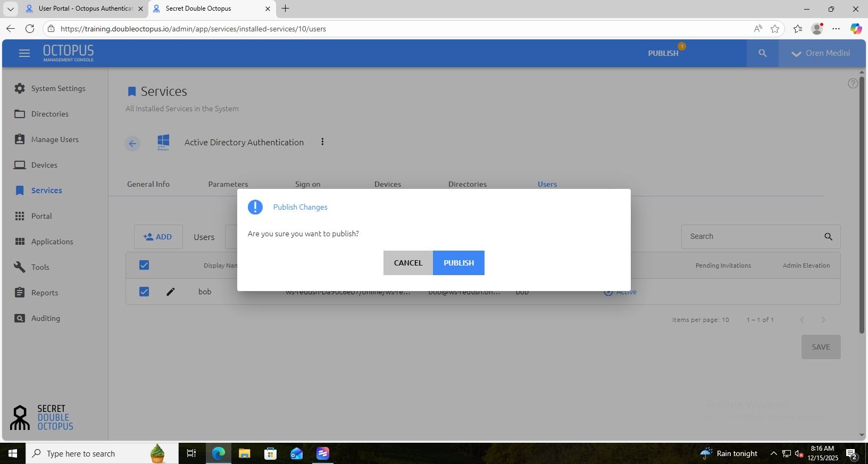Click the Active Directory Windows logo icon
Image resolution: width=868 pixels, height=464 pixels.
pyautogui.click(x=163, y=142)
